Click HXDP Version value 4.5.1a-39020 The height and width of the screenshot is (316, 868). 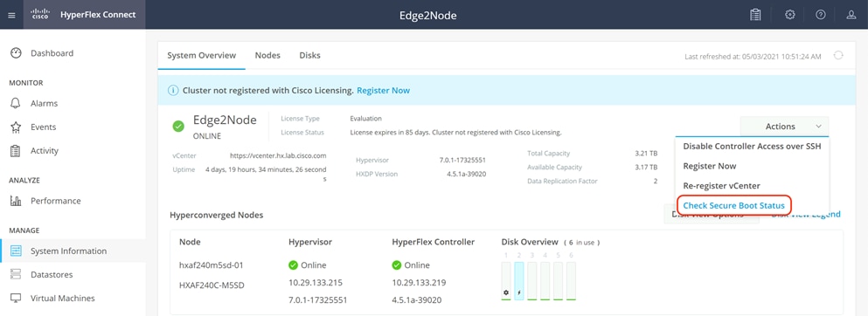click(x=466, y=174)
